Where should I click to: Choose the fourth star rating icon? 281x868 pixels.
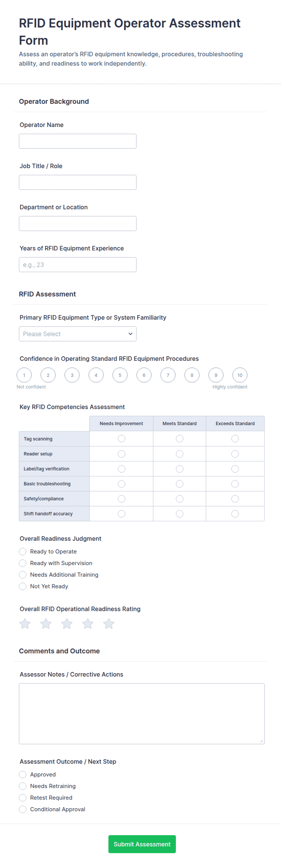tap(88, 623)
